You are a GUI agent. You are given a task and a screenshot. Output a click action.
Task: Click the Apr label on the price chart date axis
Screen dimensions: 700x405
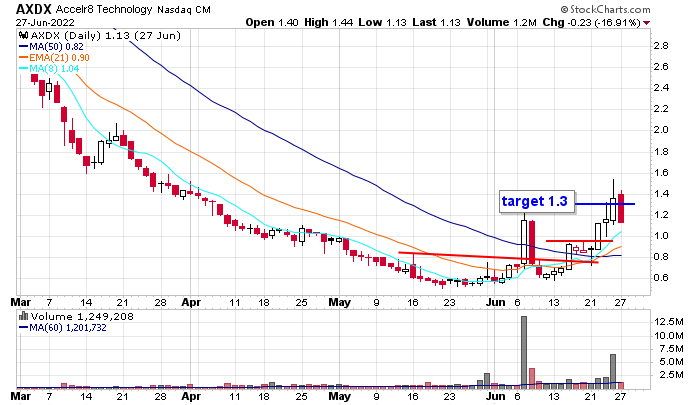click(x=191, y=302)
